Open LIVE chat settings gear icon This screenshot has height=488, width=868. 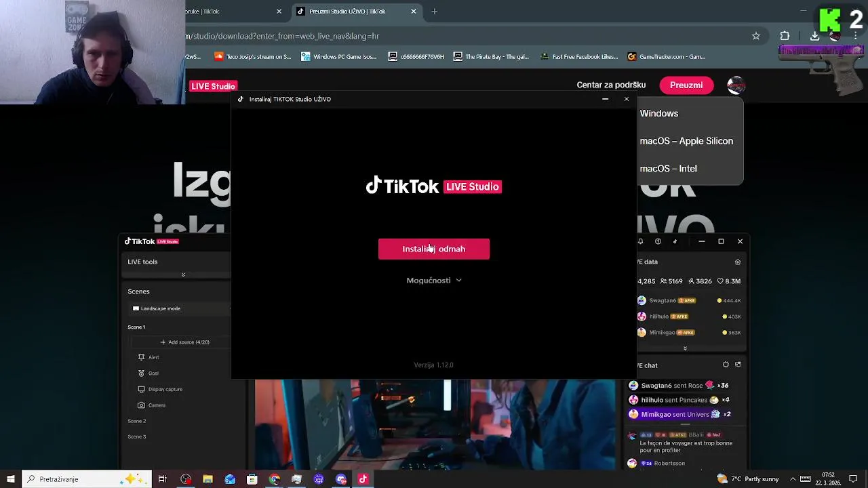(x=726, y=365)
